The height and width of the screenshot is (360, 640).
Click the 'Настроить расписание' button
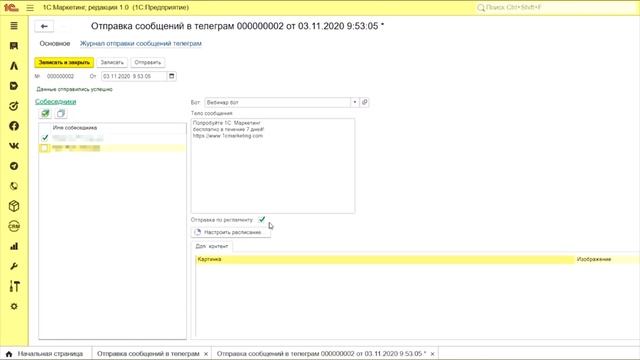click(231, 232)
